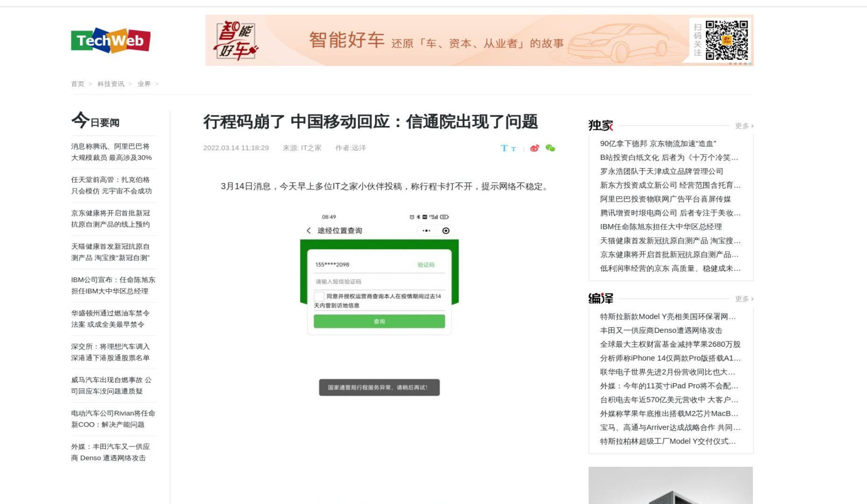Click the author label 作者:远洋
This screenshot has height=504, width=867.
(350, 148)
